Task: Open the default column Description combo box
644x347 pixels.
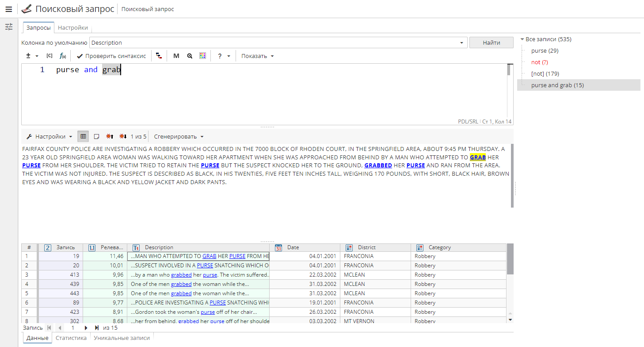Action: pos(278,42)
